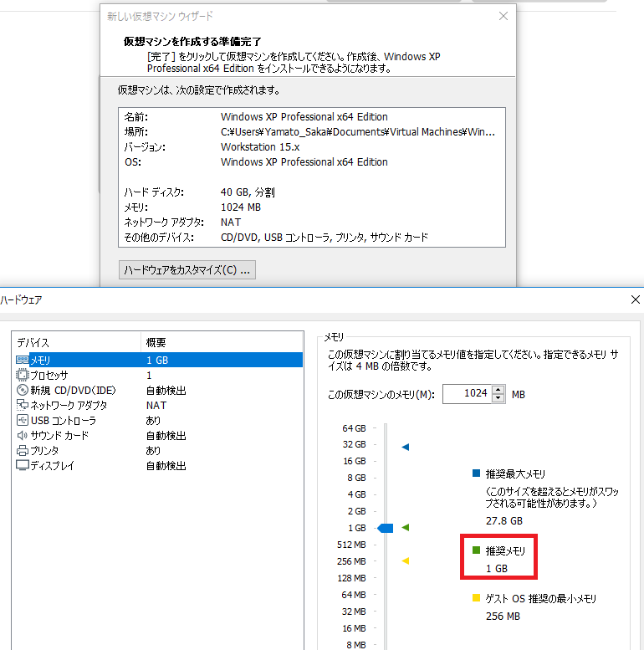644x650 pixels.
Task: Decrease memory with the spinner down arrow
Action: pos(498,398)
